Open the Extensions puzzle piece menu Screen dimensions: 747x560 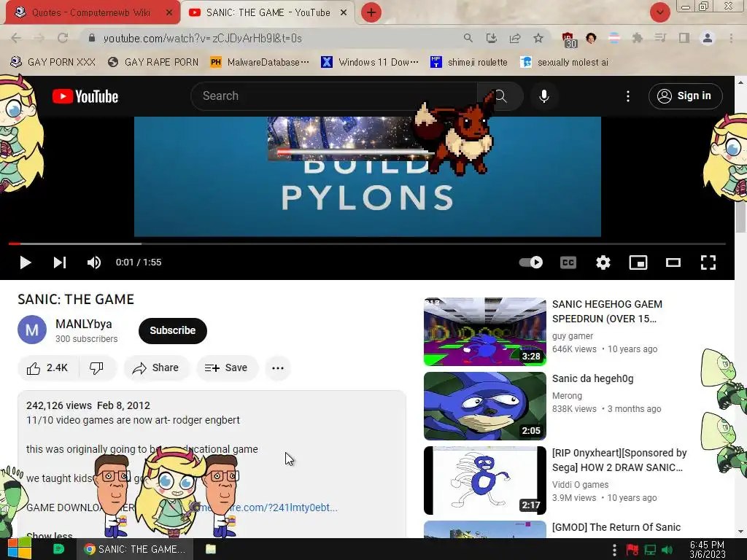(x=637, y=38)
